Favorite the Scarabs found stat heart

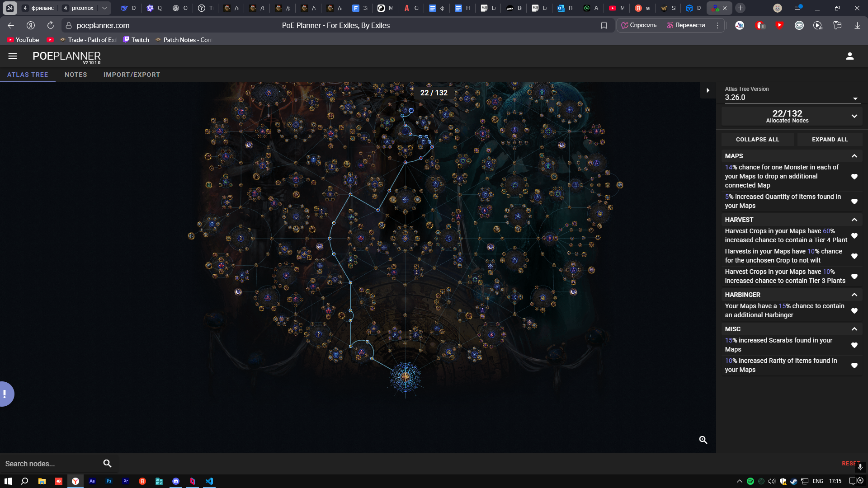pos(854,345)
